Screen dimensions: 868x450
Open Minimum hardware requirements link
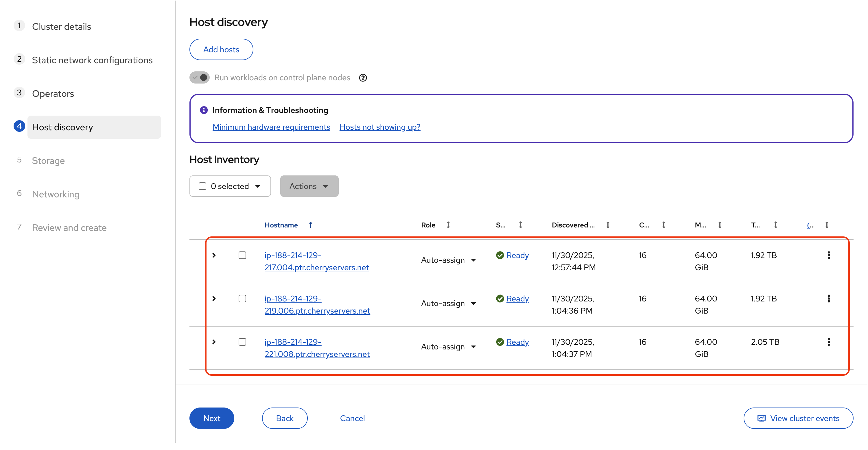pyautogui.click(x=271, y=127)
